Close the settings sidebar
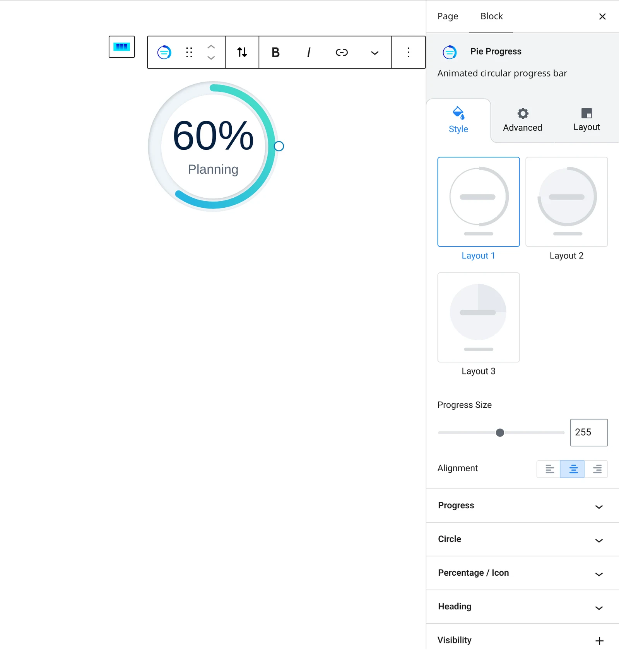Viewport: 619px width, 672px height. coord(602,16)
